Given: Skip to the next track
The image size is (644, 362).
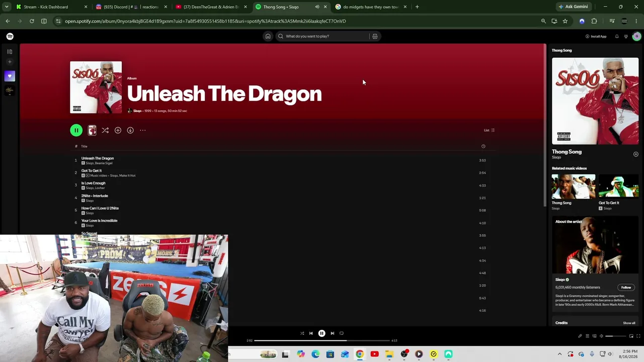Looking at the screenshot, I should 332,333.
